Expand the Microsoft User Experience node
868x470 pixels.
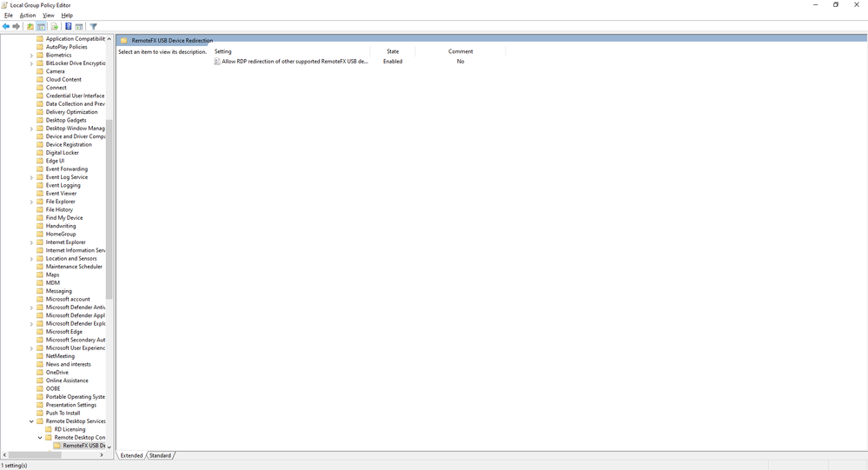click(31, 348)
